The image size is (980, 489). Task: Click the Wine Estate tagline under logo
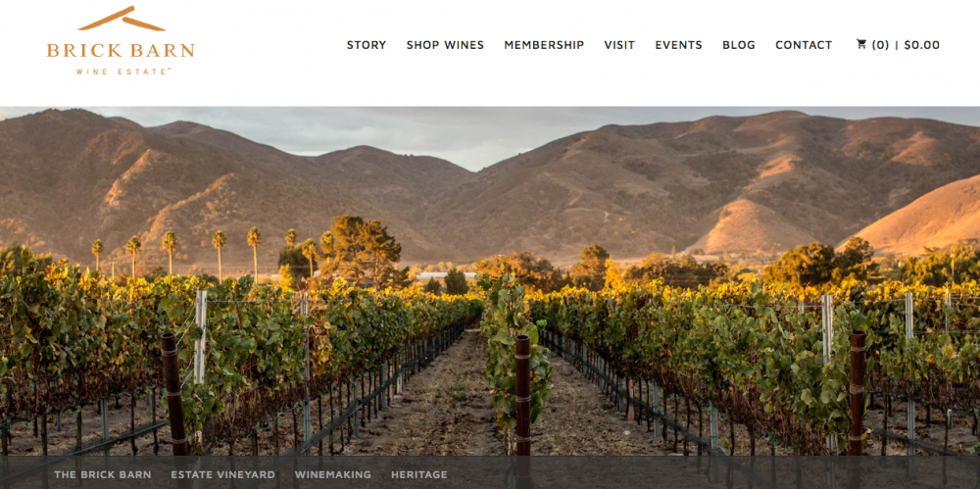[123, 72]
